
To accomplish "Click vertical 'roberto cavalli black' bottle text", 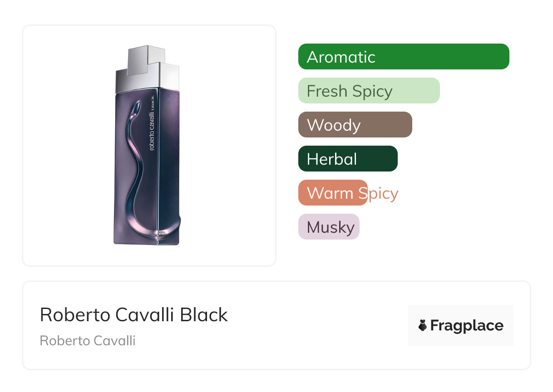I will point(152,122).
